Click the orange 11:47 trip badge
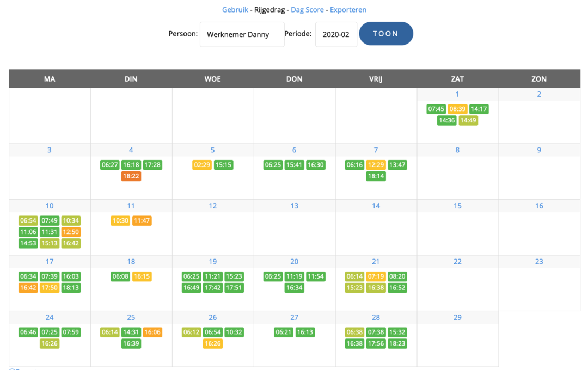Image resolution: width=588 pixels, height=370 pixels. [142, 221]
